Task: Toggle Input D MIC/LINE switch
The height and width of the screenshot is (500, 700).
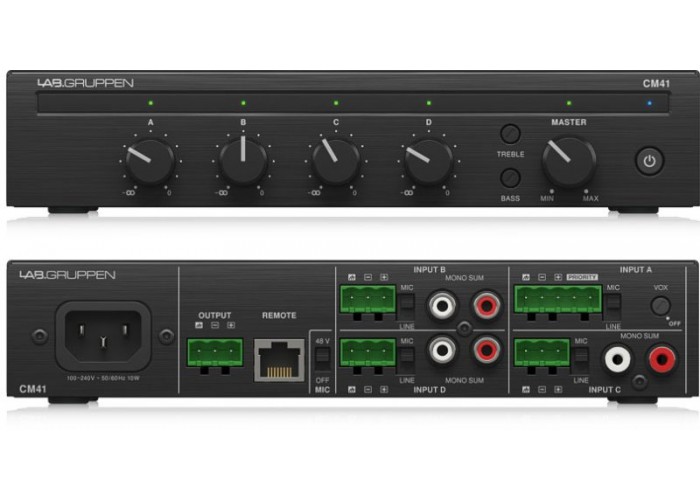Action: pos(407,357)
